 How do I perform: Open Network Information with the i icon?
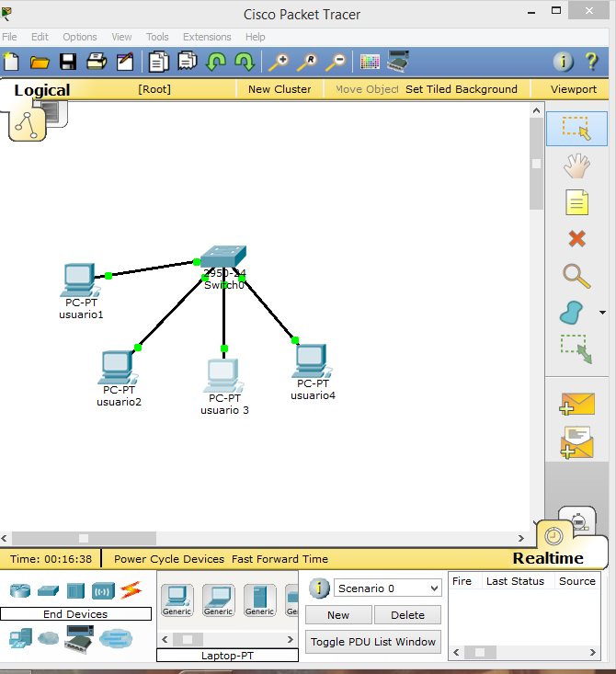coord(563,62)
